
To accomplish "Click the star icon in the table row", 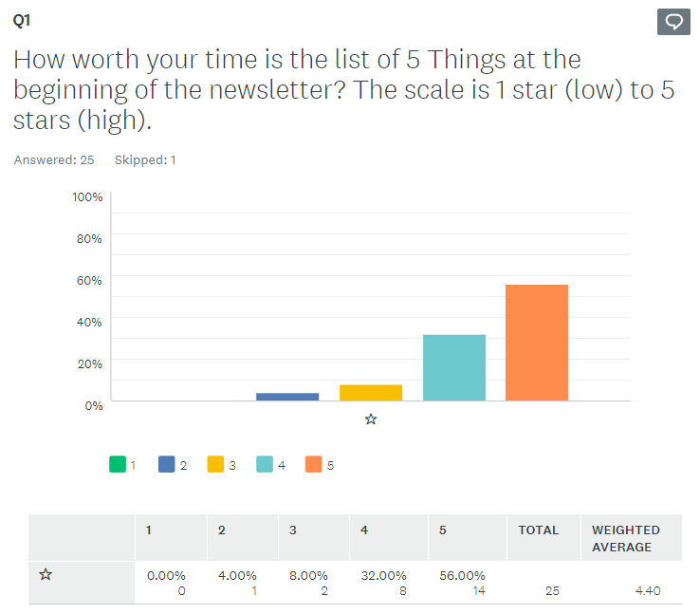I will (45, 575).
